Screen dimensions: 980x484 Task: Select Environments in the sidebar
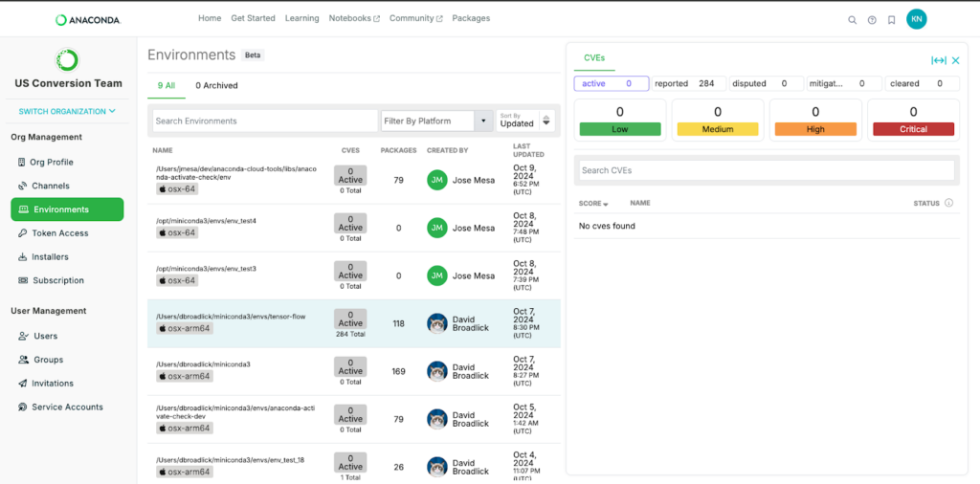pyautogui.click(x=67, y=209)
